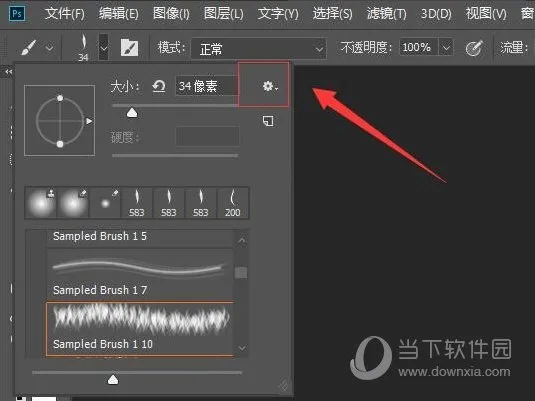This screenshot has height=401, width=535.
Task: Expand the tool preset picker chevron
Action: coord(49,48)
